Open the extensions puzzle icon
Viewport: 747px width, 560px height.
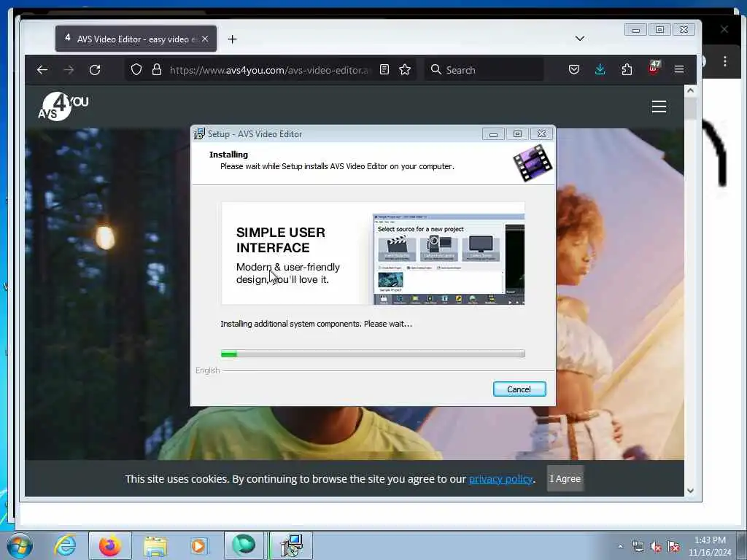tap(627, 69)
